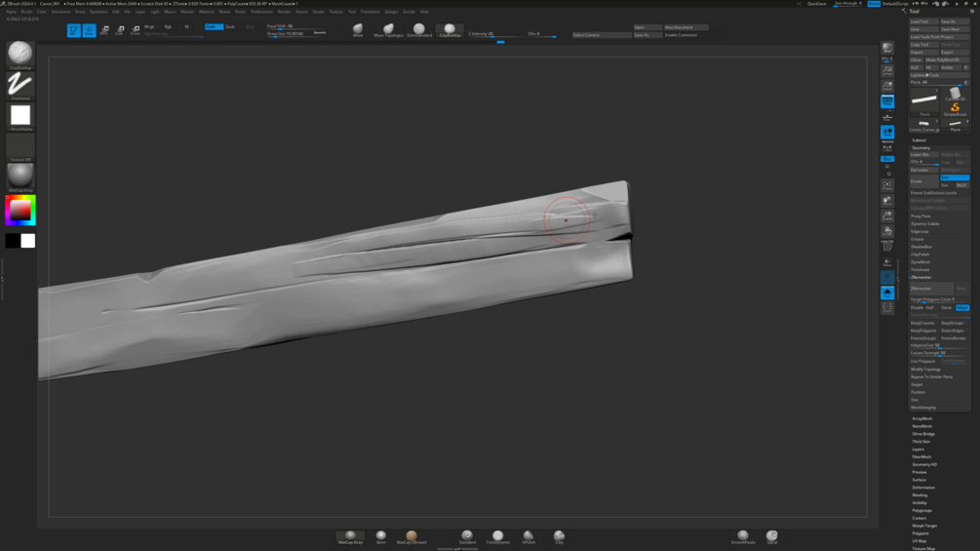Select the Move gizmo button
The image size is (980, 551).
104,30
